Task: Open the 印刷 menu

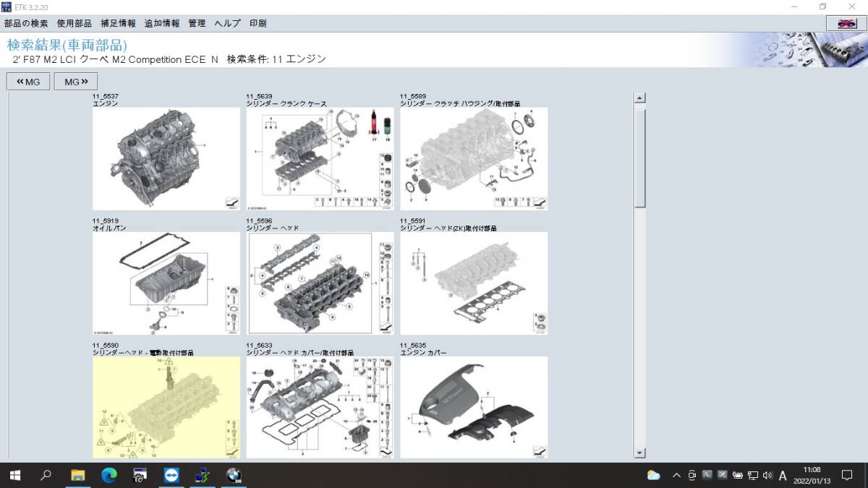Action: point(258,23)
